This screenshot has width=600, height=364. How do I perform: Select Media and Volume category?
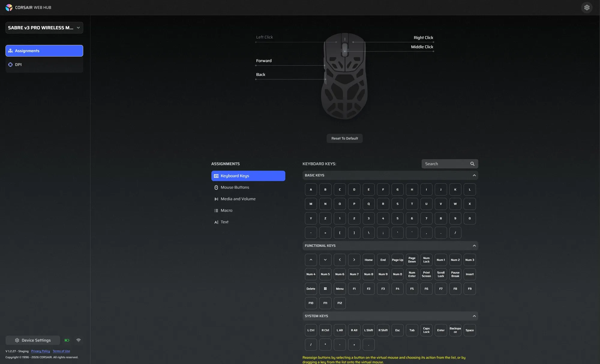point(248,199)
